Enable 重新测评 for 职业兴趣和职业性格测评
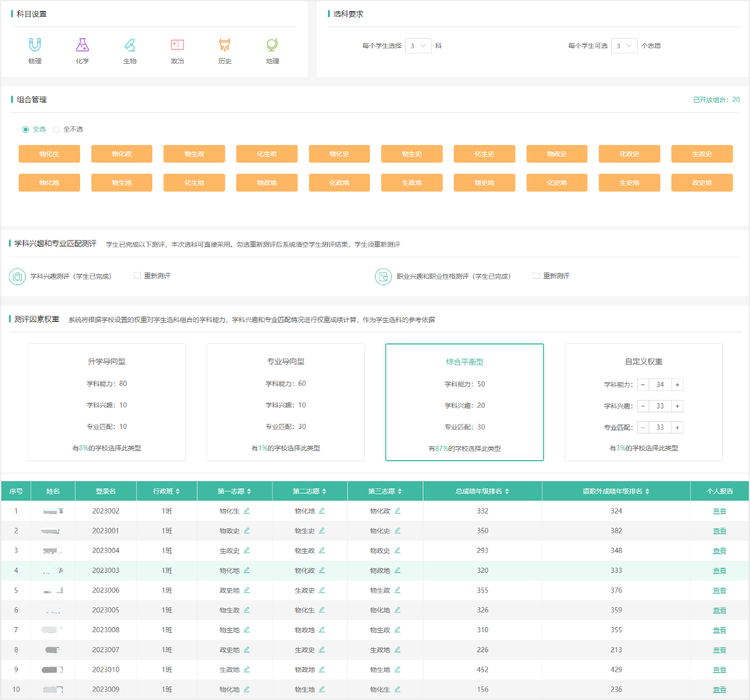Screen dimensions: 750x700 tap(536, 275)
